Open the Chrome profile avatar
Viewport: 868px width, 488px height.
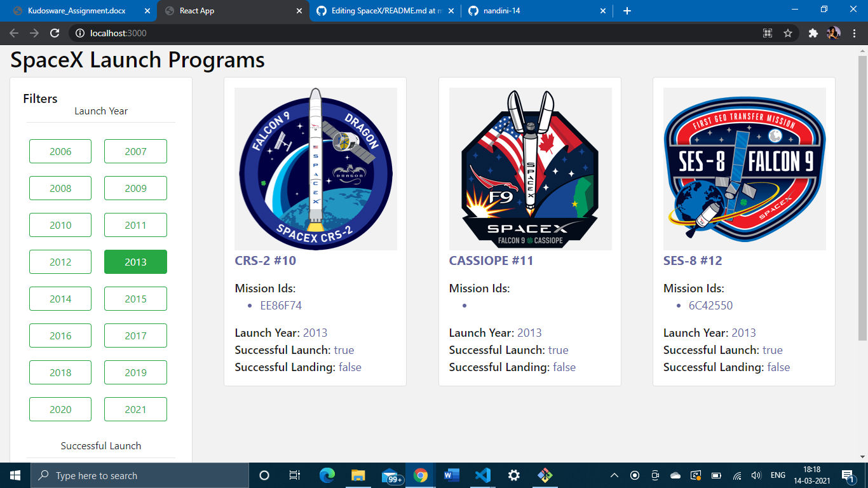pyautogui.click(x=834, y=33)
